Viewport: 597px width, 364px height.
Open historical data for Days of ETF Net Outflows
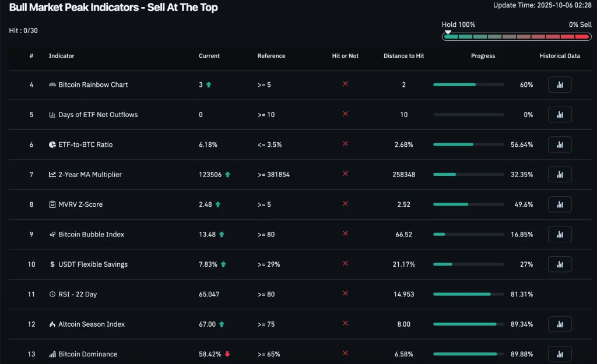[x=559, y=114]
